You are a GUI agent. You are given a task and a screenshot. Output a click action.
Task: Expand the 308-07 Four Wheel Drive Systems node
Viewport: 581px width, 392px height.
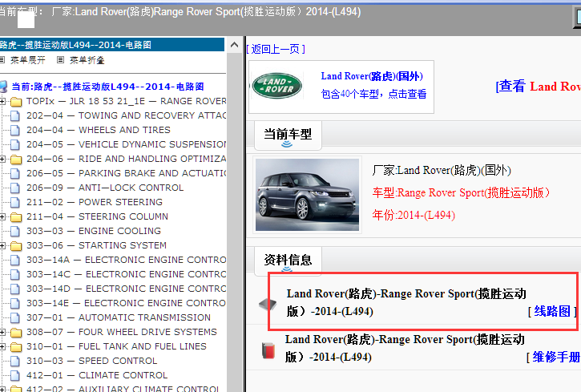coord(2,333)
